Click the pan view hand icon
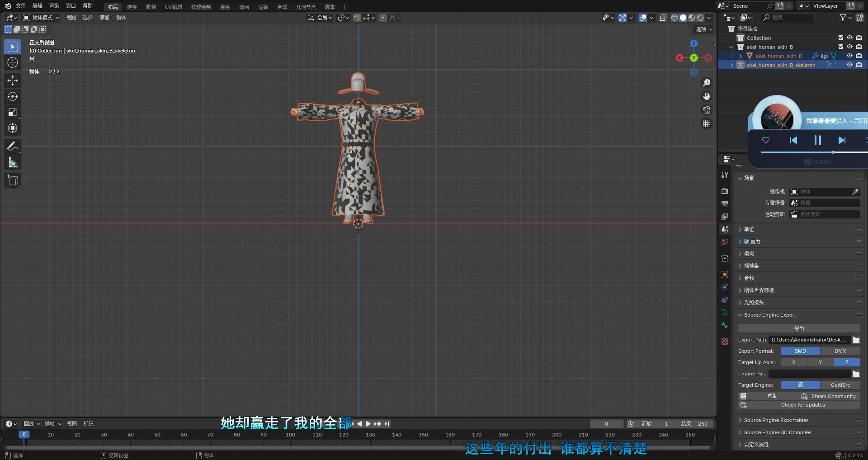This screenshot has height=460, width=868. [x=706, y=96]
